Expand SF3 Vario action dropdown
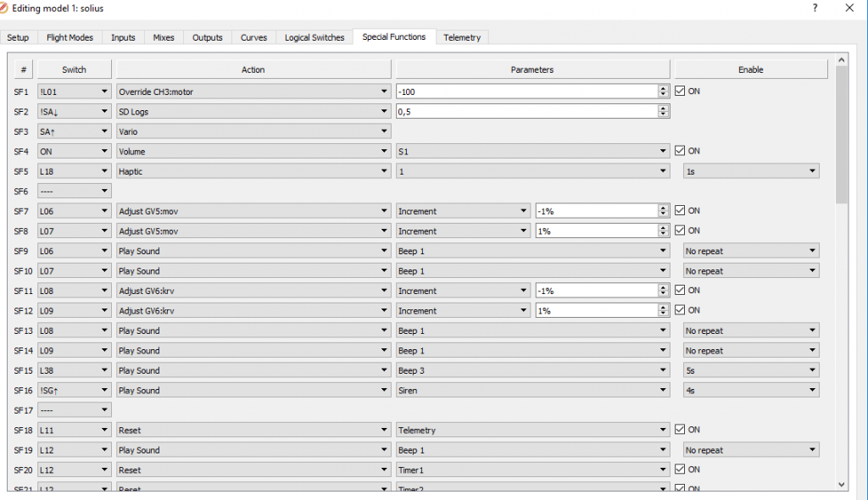The height and width of the screenshot is (500, 868). pyautogui.click(x=253, y=131)
